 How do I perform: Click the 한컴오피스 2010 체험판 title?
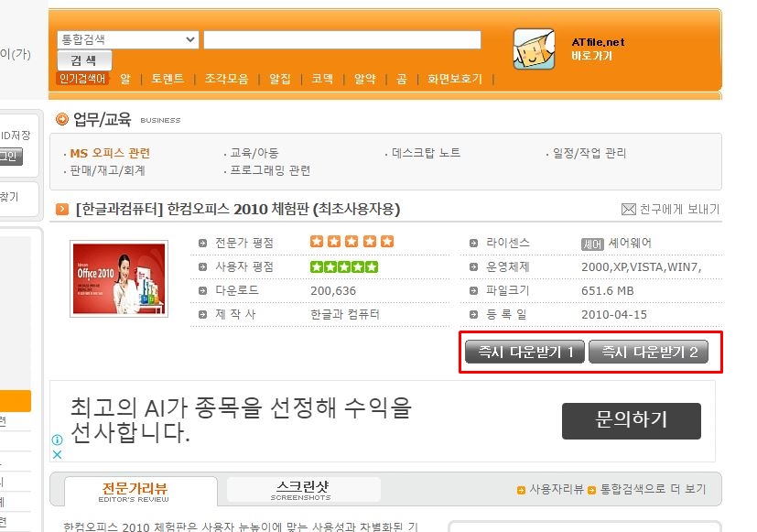[x=237, y=210]
